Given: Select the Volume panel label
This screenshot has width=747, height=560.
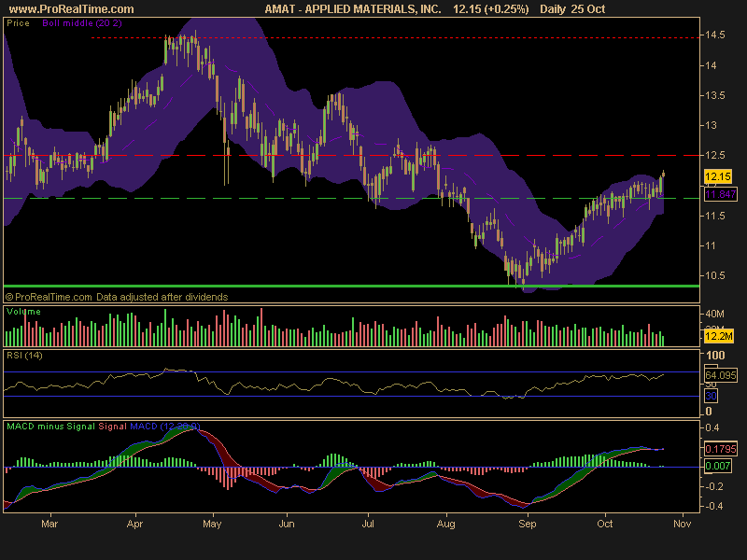Looking at the screenshot, I should pos(24,312).
